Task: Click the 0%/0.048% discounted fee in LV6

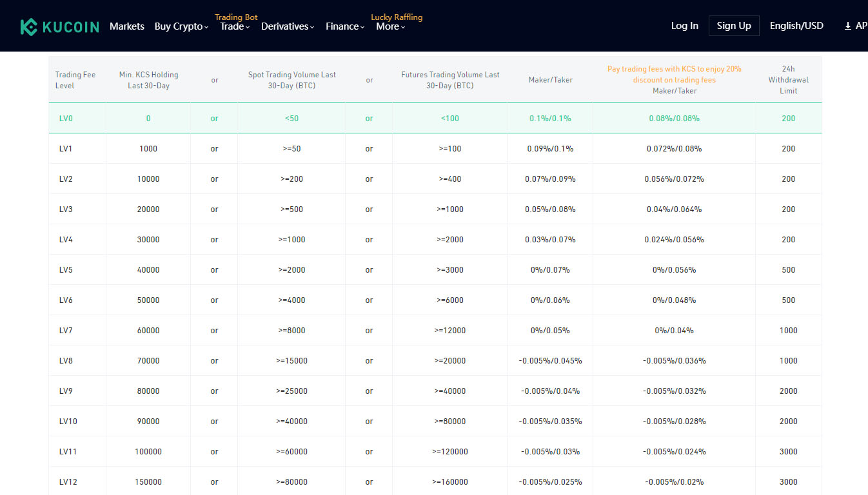Action: point(674,300)
